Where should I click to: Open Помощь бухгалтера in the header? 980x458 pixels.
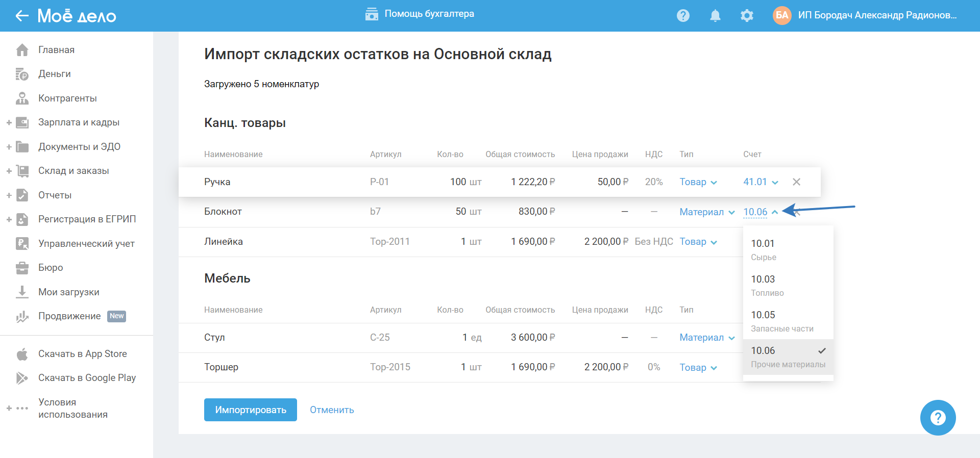point(420,14)
